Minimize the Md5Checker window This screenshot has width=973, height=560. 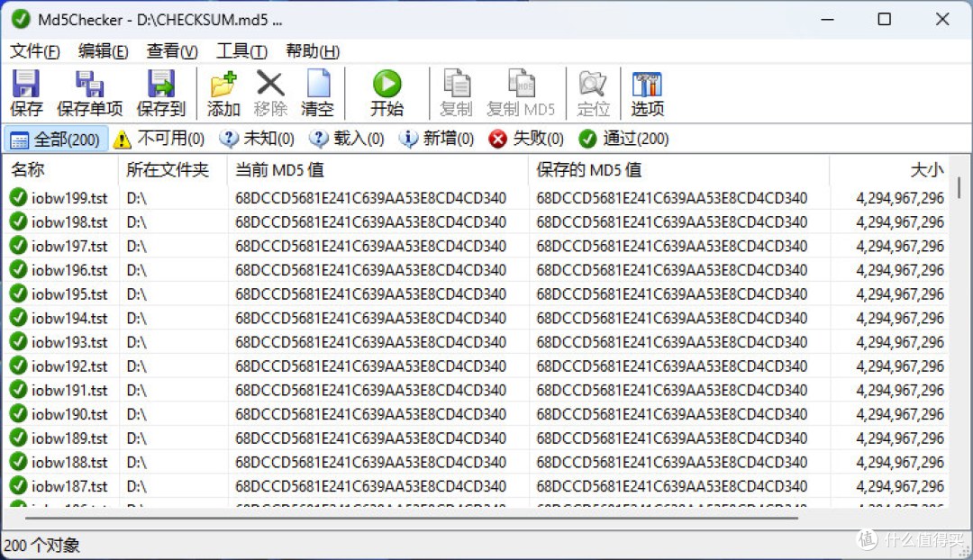pos(827,19)
